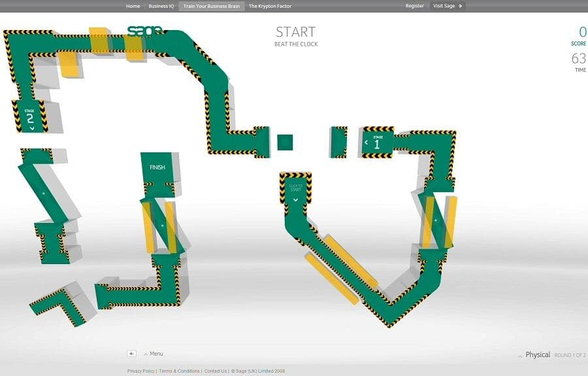This screenshot has height=376, width=588.
Task: Open the Business IQ menu item
Action: [161, 6]
